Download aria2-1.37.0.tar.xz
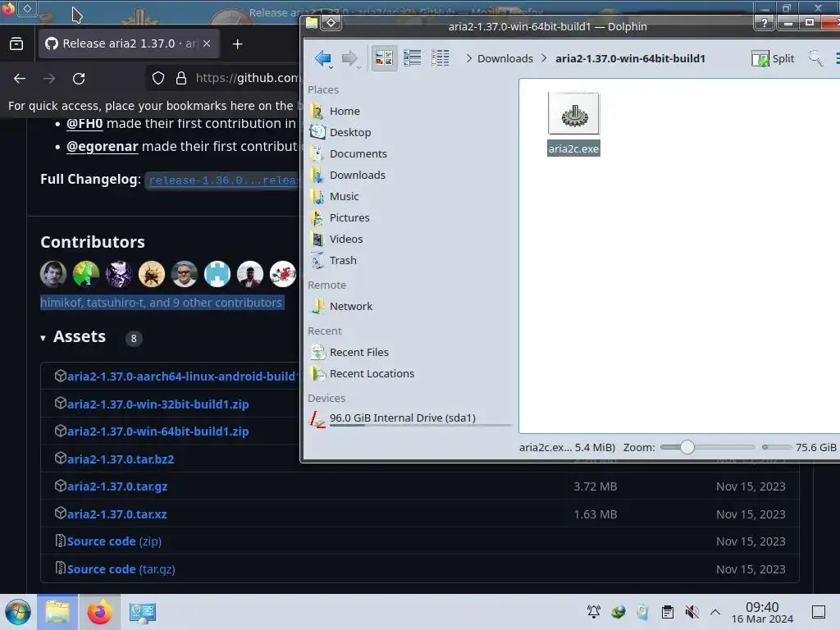The width and height of the screenshot is (840, 630). pos(116,514)
